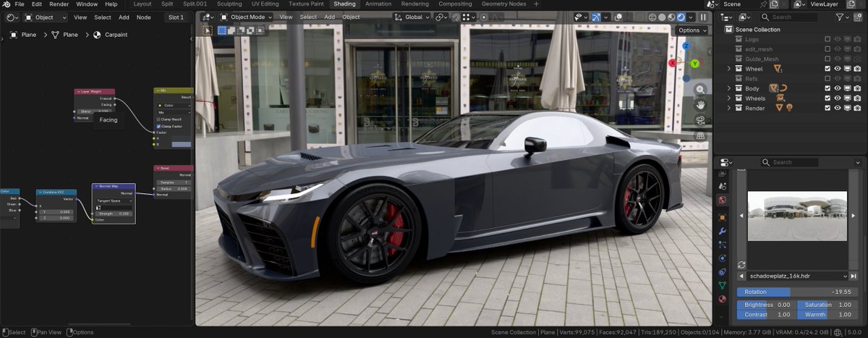Expand the Render collection
868x338 pixels.
pyautogui.click(x=729, y=108)
